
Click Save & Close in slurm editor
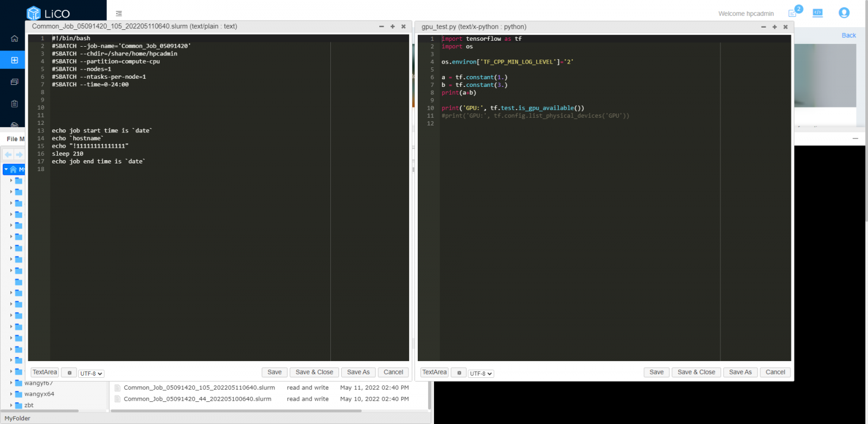pyautogui.click(x=314, y=372)
